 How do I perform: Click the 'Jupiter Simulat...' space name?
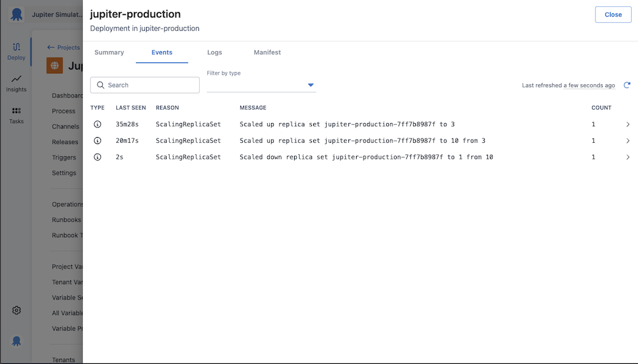click(x=57, y=15)
